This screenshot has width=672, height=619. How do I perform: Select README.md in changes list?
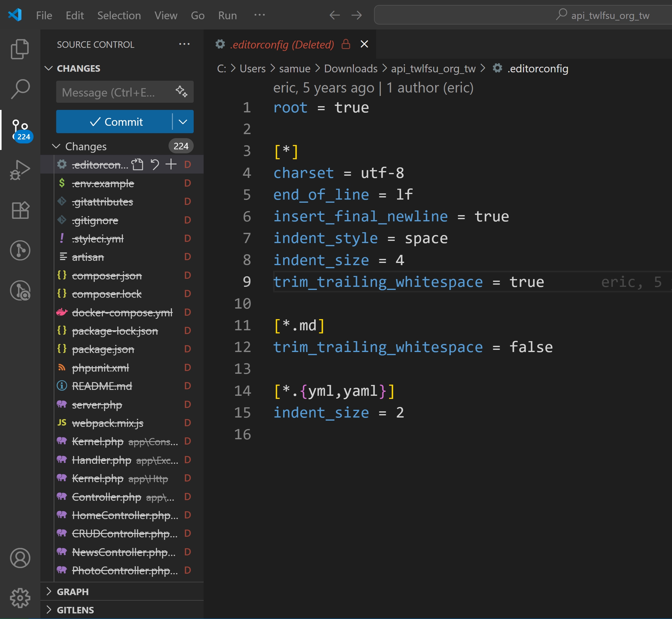pos(122,386)
